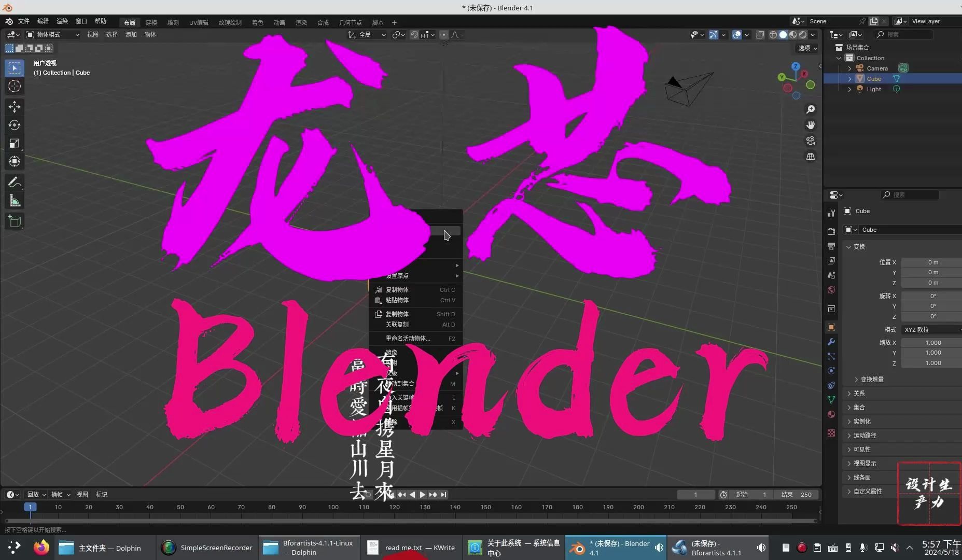
Task: Select the Add Cube tool
Action: point(15,221)
